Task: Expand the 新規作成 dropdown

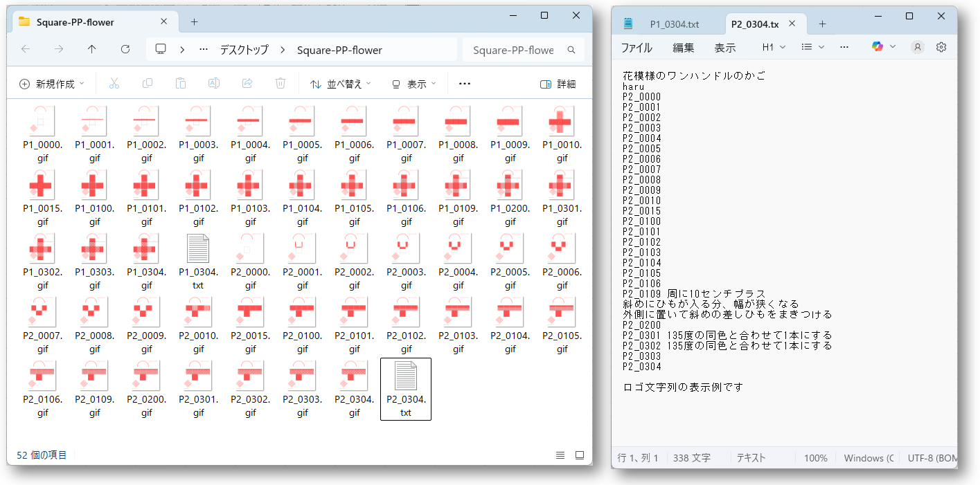Action: coord(52,84)
